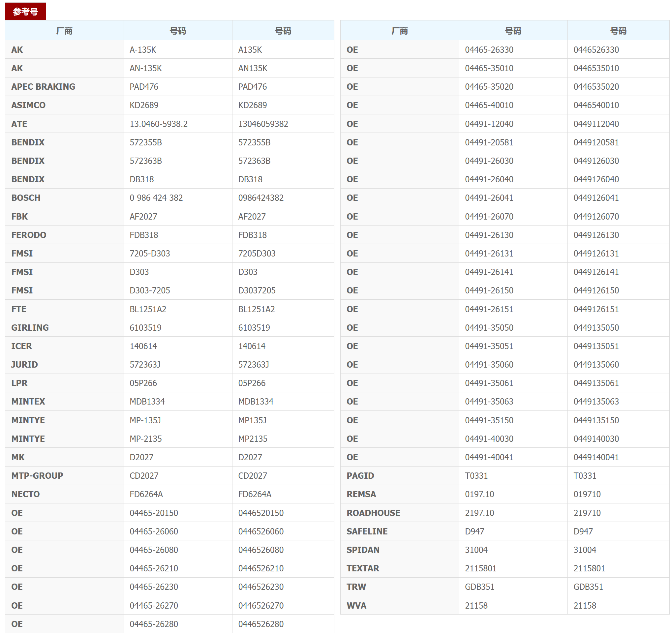
Task: Select the WVA manufacturer cell
Action: click(x=356, y=606)
